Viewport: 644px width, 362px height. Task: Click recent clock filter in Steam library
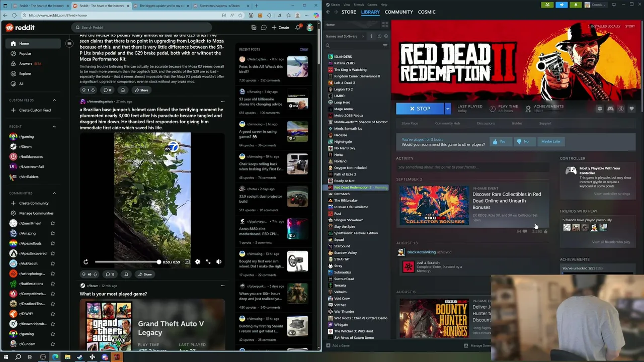(379, 36)
